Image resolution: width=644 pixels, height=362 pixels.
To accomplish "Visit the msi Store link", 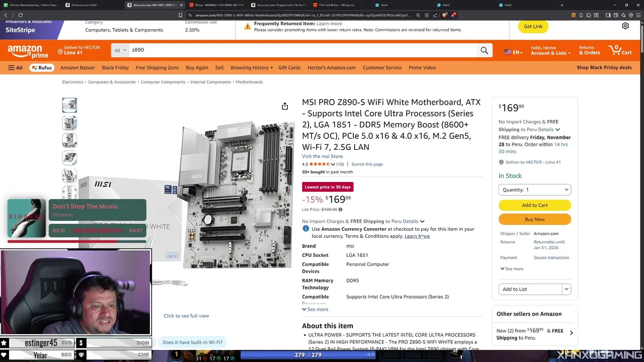I will [x=322, y=156].
